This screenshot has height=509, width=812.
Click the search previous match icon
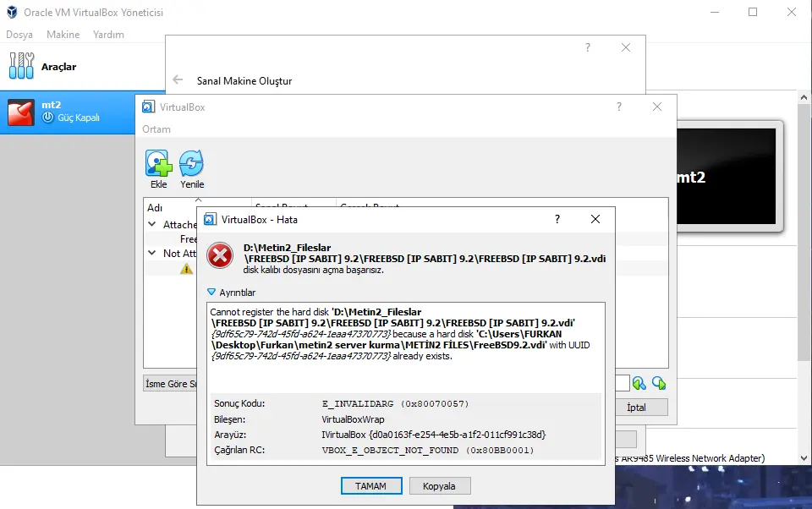(x=639, y=383)
